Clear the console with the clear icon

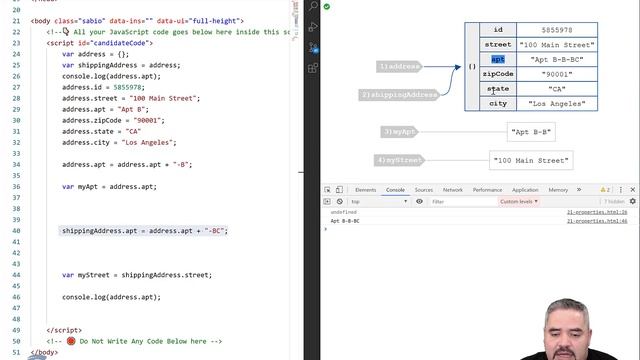(340, 201)
